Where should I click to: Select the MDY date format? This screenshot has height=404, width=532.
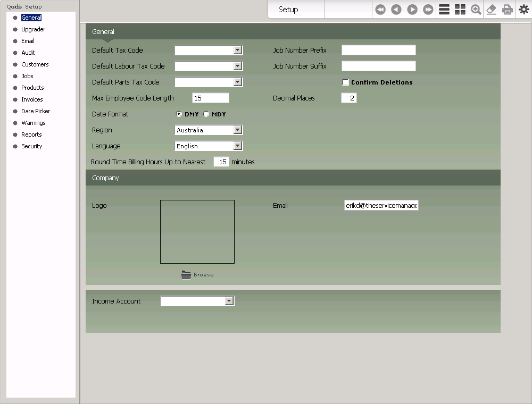pos(206,114)
